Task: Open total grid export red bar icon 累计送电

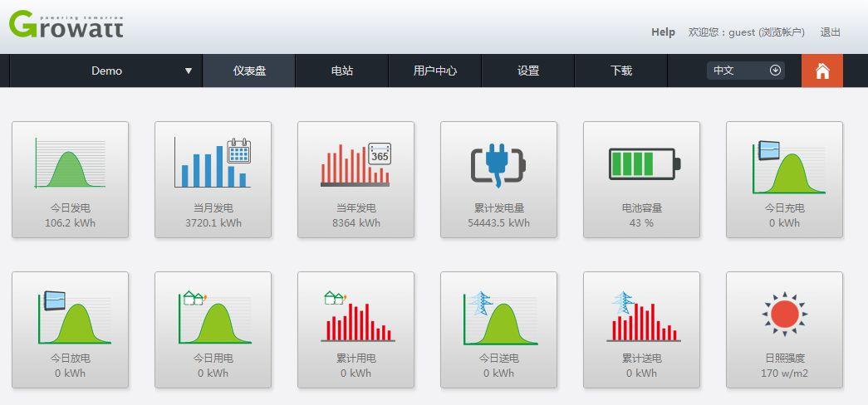Action: pyautogui.click(x=644, y=316)
